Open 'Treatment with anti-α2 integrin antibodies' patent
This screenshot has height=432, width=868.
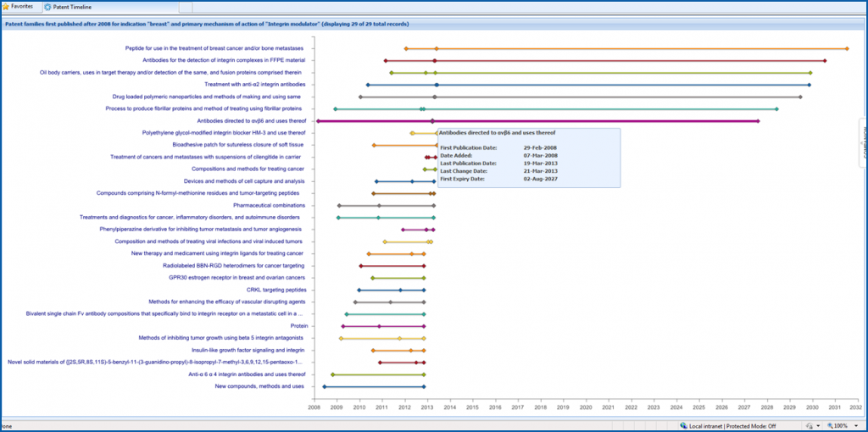[x=254, y=85]
